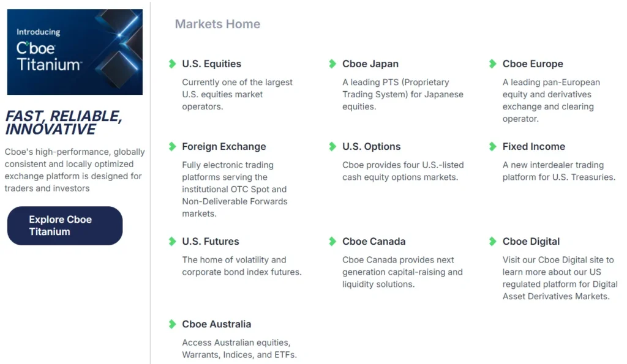
Task: Click the green arrow beside U.S. Equities
Action: pos(171,63)
